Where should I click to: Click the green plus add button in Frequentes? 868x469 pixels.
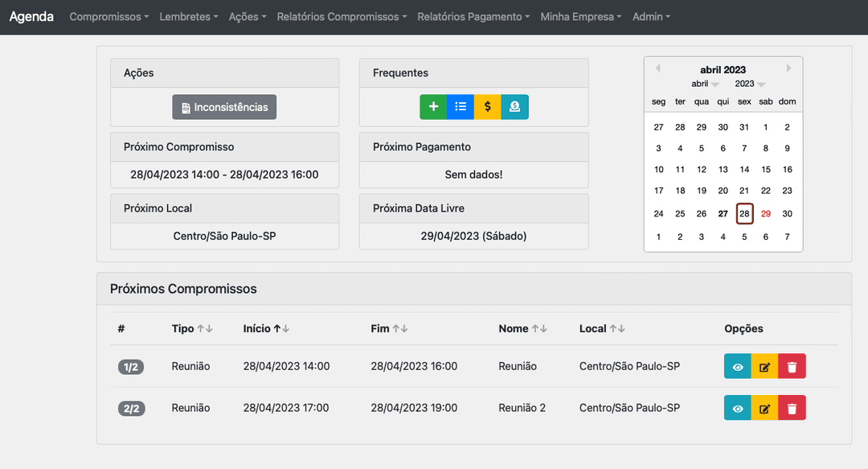(433, 107)
